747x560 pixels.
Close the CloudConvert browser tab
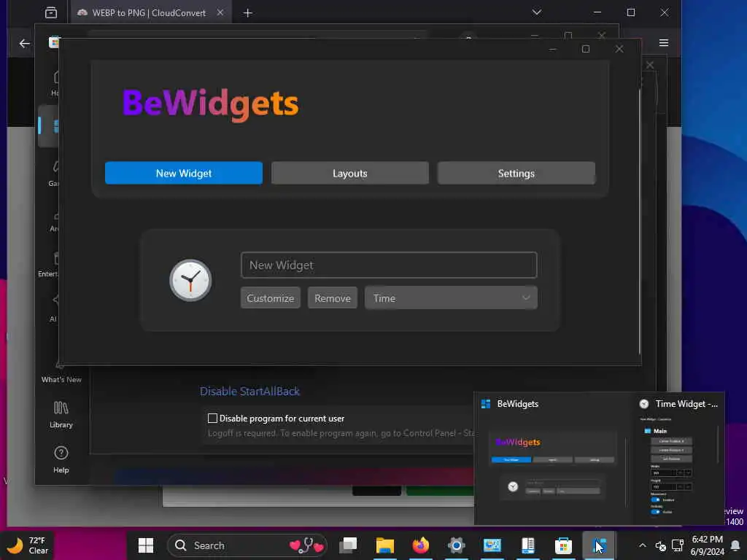220,13
